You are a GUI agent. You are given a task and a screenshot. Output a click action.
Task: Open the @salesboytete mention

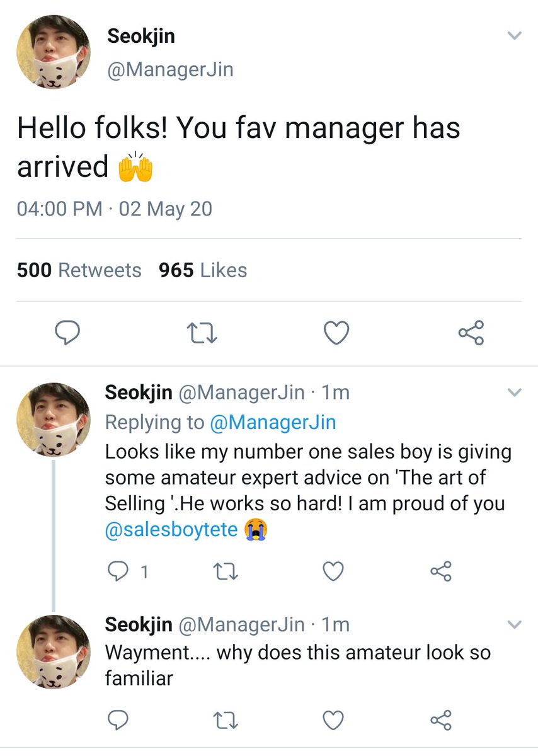[x=171, y=530]
